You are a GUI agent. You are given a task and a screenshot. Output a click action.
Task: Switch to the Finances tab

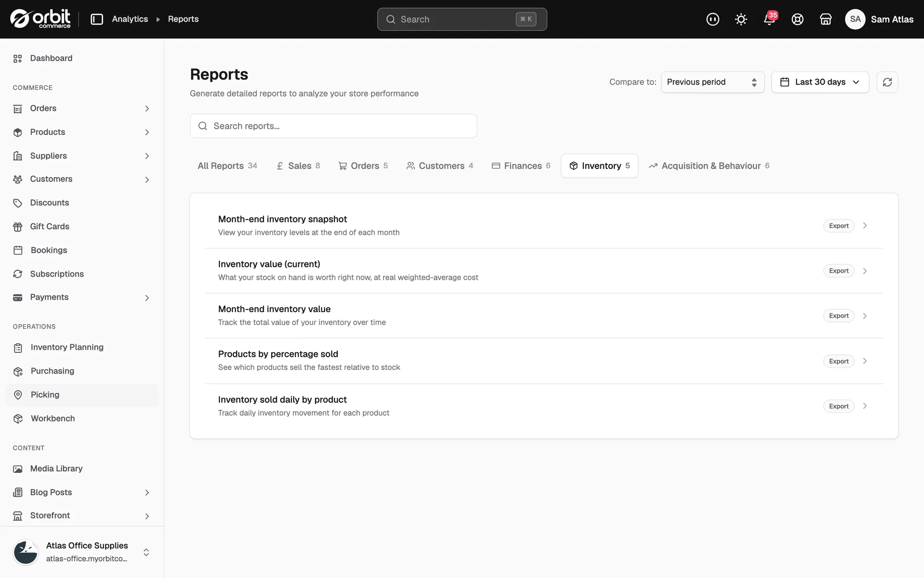point(521,166)
